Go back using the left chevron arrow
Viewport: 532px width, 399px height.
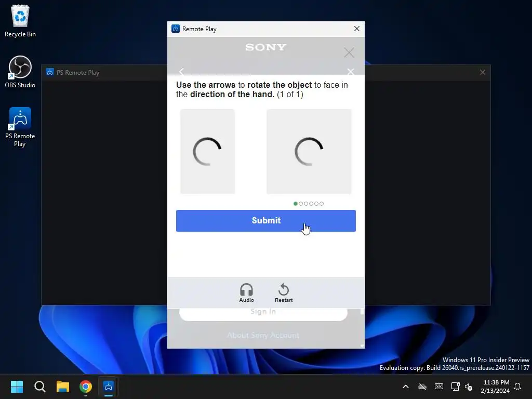(181, 72)
